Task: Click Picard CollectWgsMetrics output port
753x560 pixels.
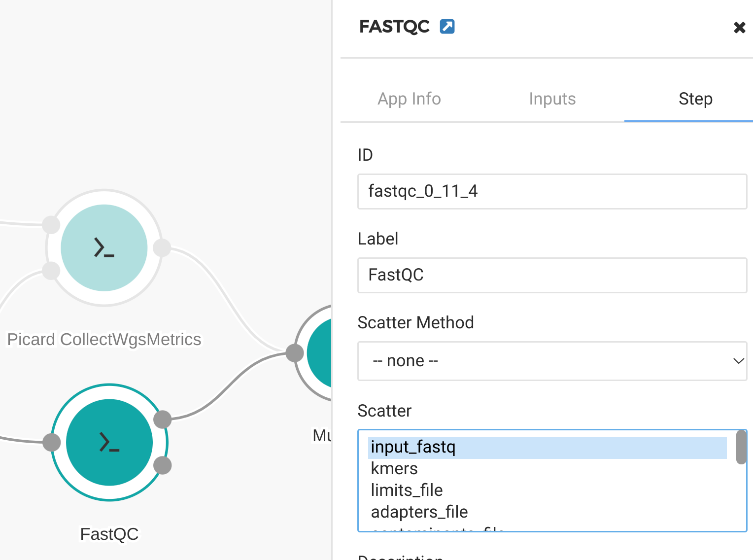Action: [x=162, y=247]
